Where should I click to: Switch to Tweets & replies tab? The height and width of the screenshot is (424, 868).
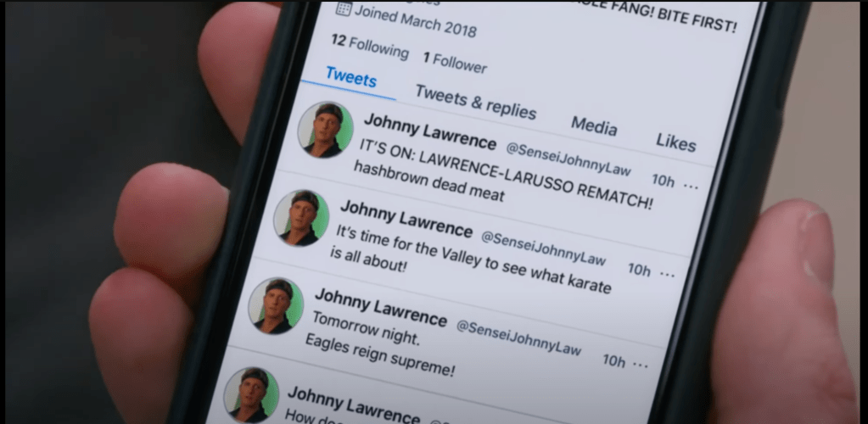point(475,103)
